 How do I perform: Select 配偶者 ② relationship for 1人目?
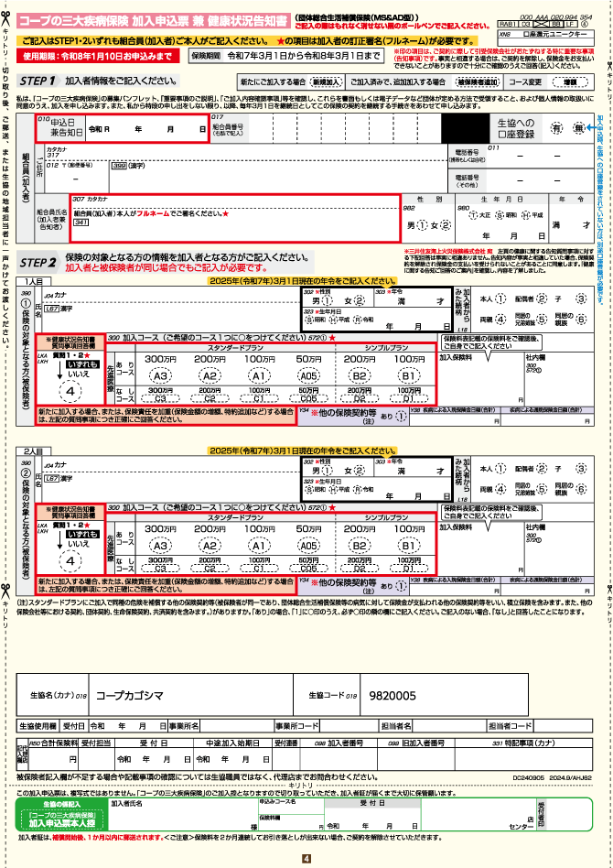pyautogui.click(x=541, y=298)
